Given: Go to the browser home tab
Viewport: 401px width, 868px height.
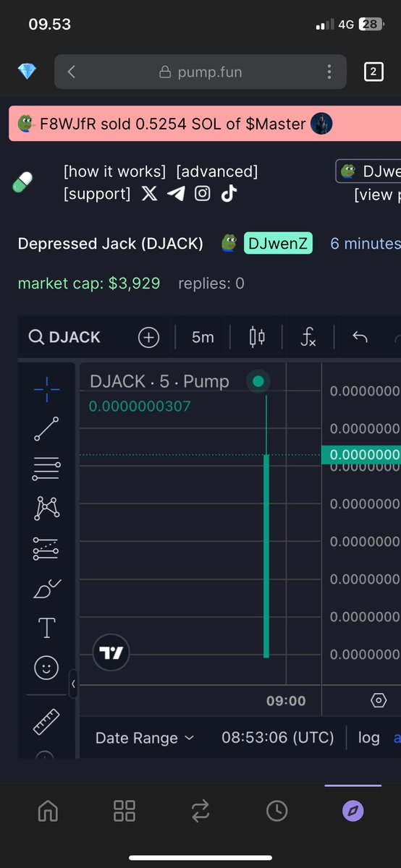Looking at the screenshot, I should [x=48, y=811].
